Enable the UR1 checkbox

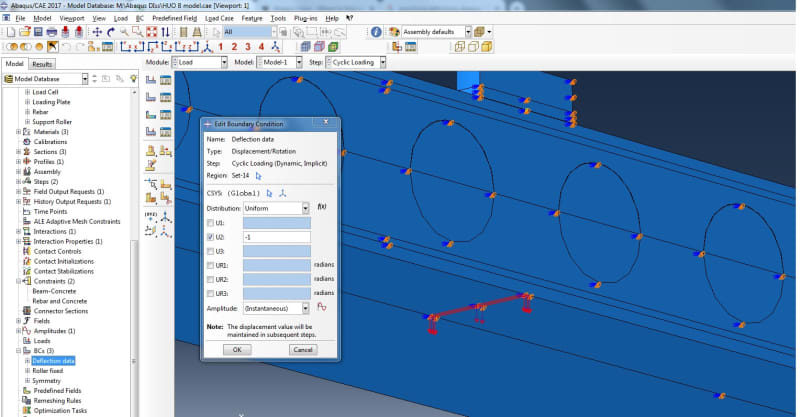[x=210, y=265]
